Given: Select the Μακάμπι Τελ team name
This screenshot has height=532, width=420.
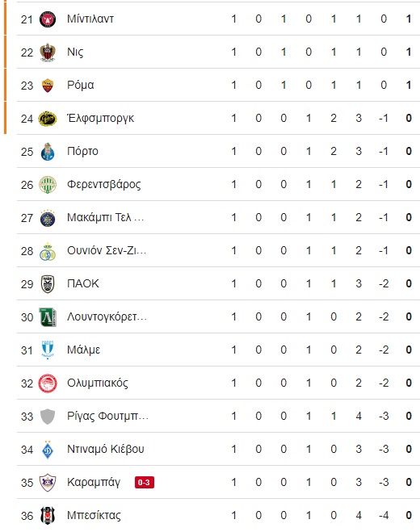Looking at the screenshot, I should click(x=106, y=217).
